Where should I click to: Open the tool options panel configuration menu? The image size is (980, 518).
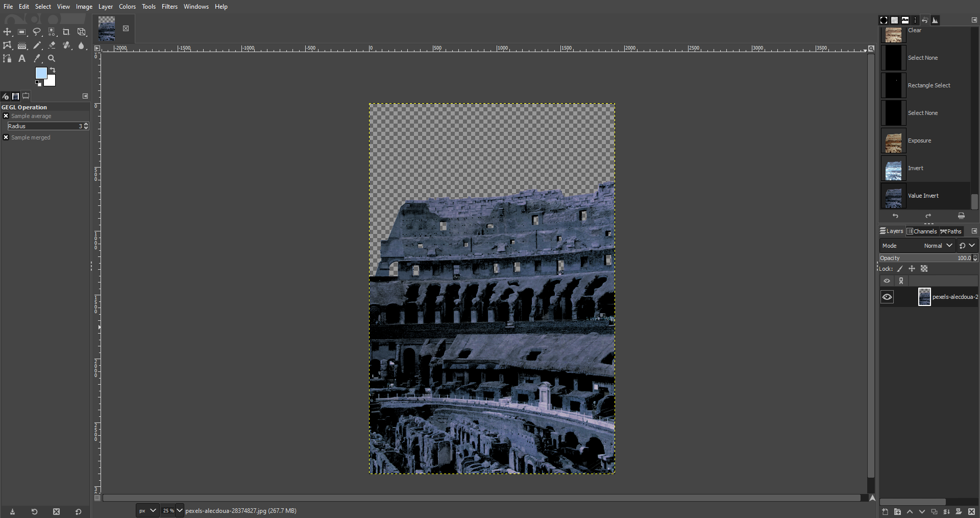[85, 96]
